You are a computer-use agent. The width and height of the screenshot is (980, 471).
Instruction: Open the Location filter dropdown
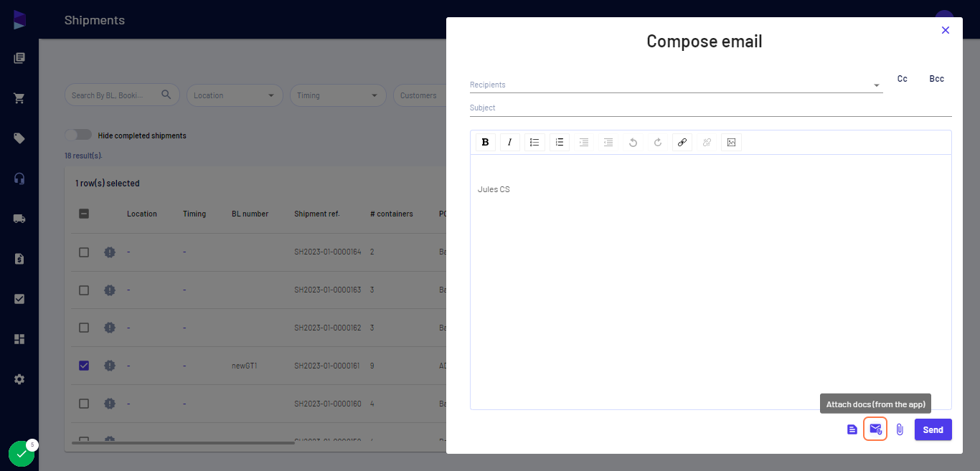pos(235,95)
